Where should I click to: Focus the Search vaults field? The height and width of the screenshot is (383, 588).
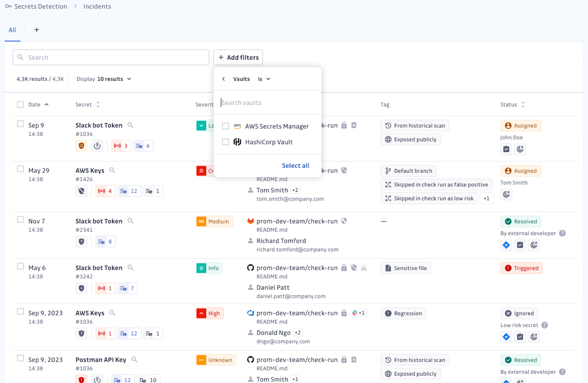[267, 103]
